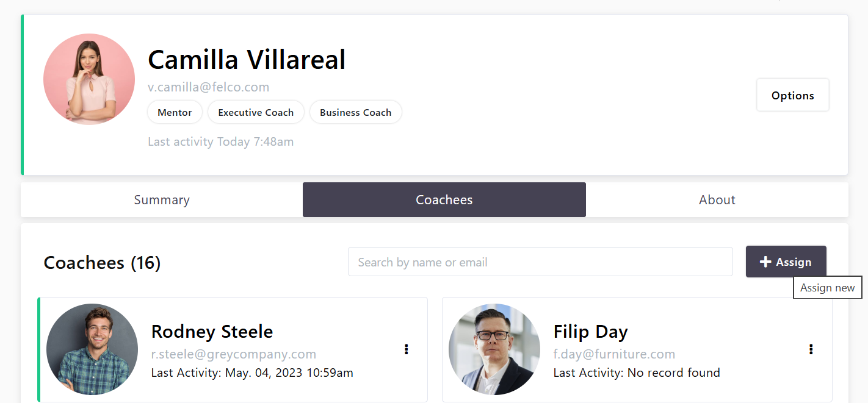Focus the search by name or email field

coord(540,262)
